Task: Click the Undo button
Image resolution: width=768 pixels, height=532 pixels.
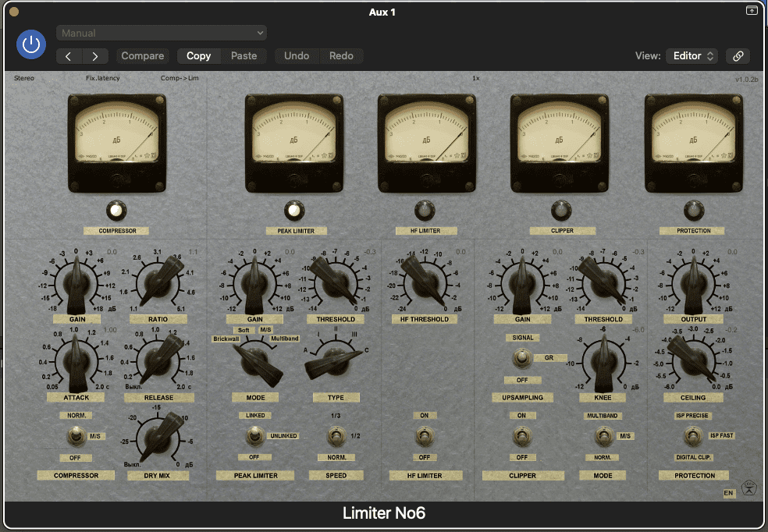Action: pos(297,56)
